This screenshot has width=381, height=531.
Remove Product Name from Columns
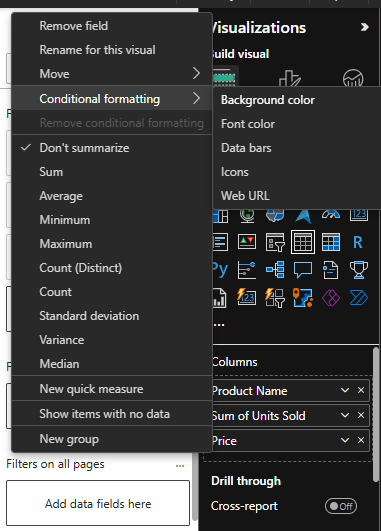point(361,390)
